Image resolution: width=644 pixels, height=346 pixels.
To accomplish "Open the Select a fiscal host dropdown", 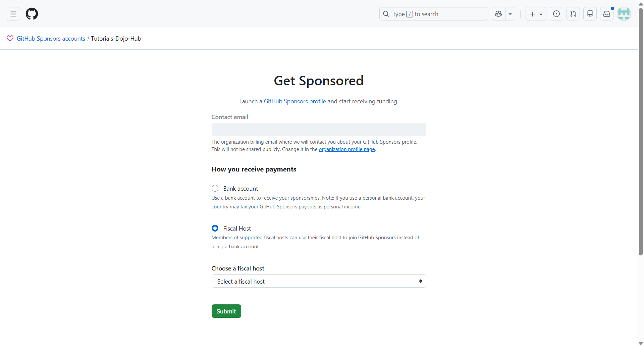I will pos(318,281).
